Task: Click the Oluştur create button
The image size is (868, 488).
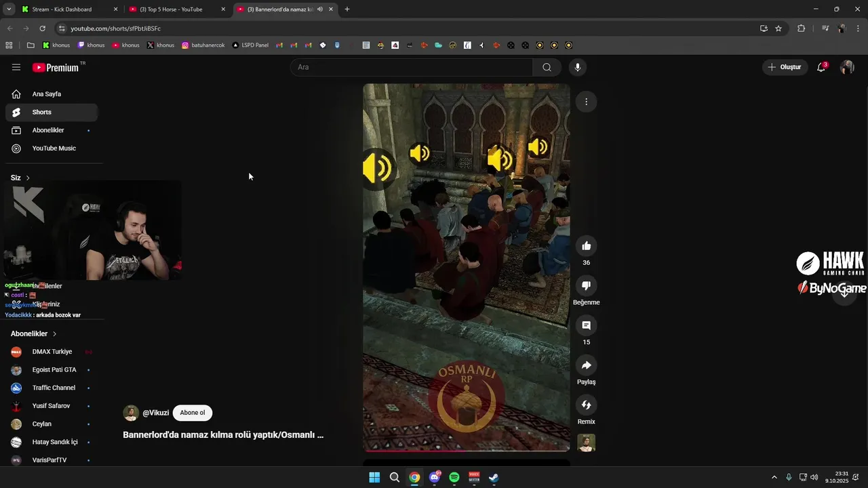Action: 785,67
